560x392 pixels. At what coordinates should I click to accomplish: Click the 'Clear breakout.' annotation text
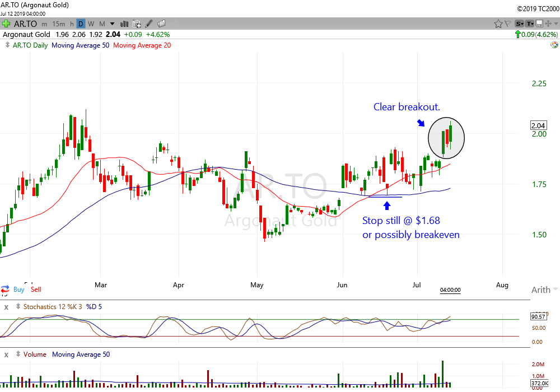point(407,107)
